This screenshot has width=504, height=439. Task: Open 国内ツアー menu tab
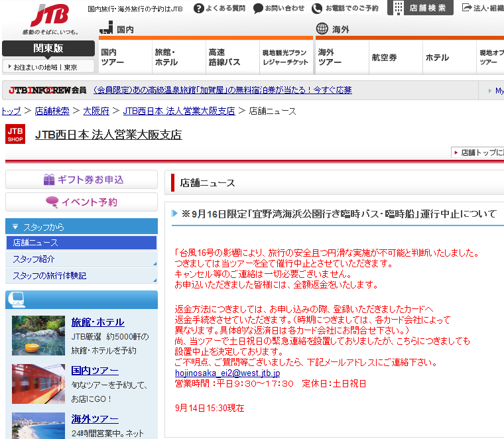(x=125, y=57)
